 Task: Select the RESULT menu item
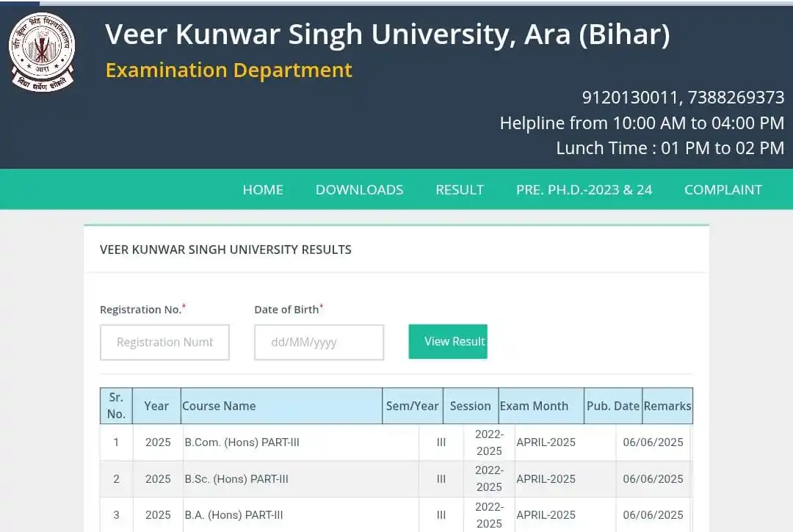tap(460, 190)
